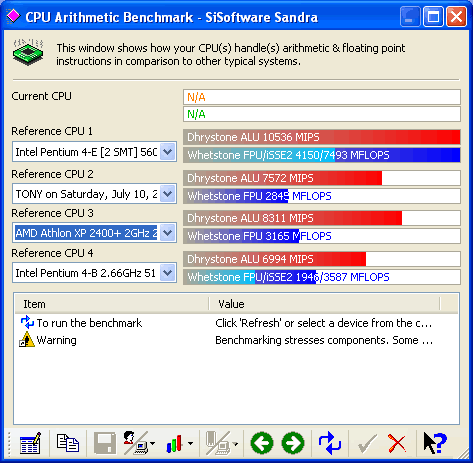Image resolution: width=473 pixels, height=463 pixels.
Task: Click the toolbar drag grip handle
Action: (9, 443)
